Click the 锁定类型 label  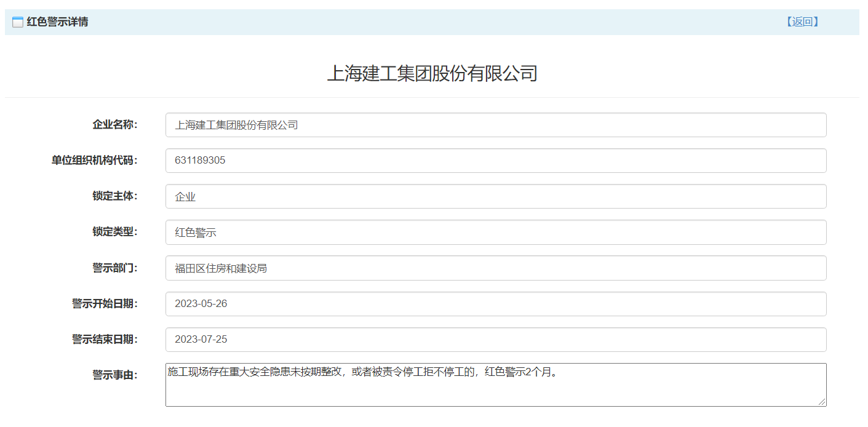(115, 232)
